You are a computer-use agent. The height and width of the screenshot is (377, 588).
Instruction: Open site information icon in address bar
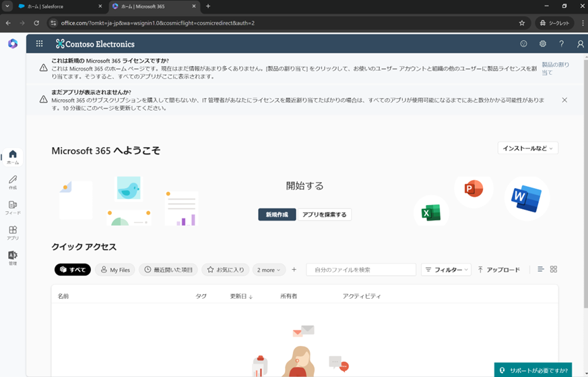[54, 23]
